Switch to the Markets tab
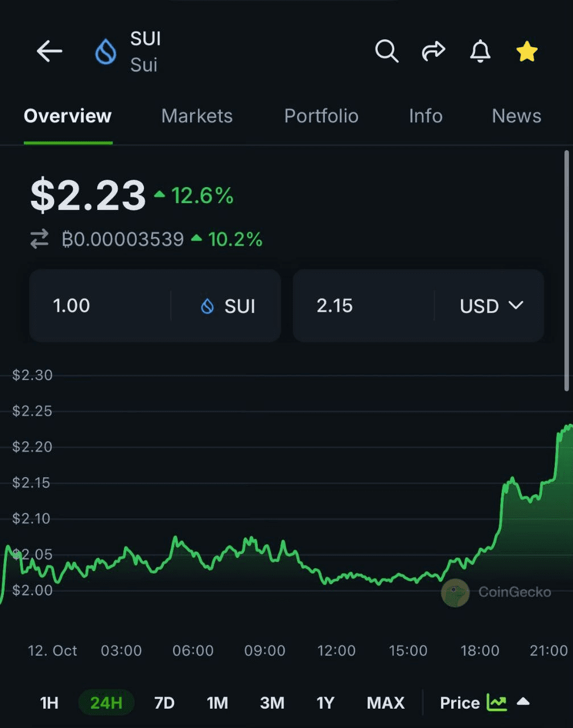The height and width of the screenshot is (728, 573). [197, 116]
